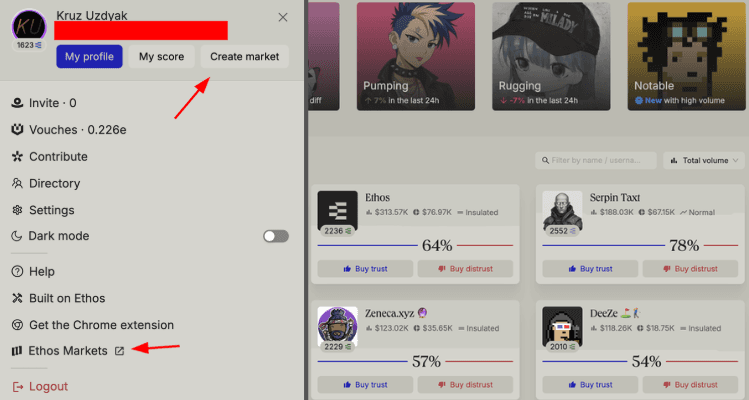The height and width of the screenshot is (400, 749).
Task: Click the Vouches shield icon
Action: (17, 130)
